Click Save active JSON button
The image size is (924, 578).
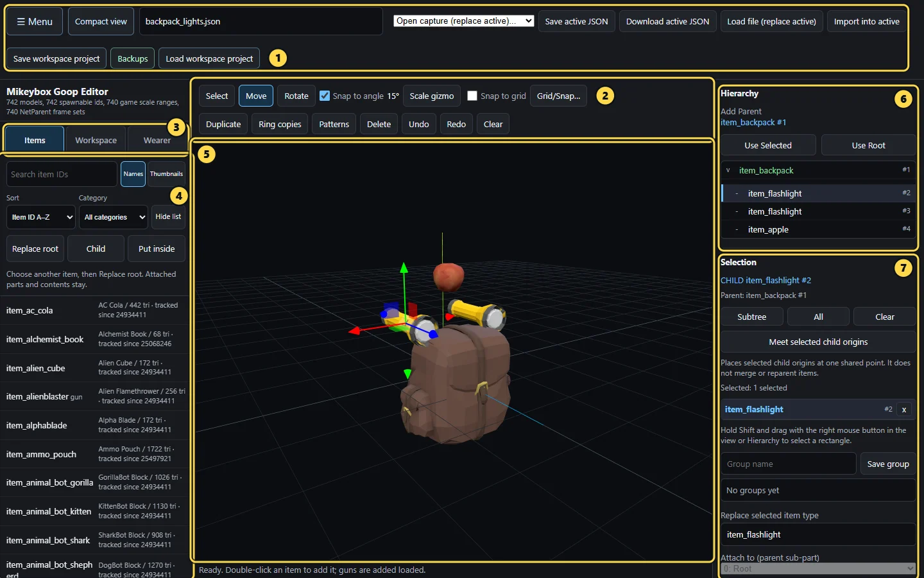(x=576, y=21)
